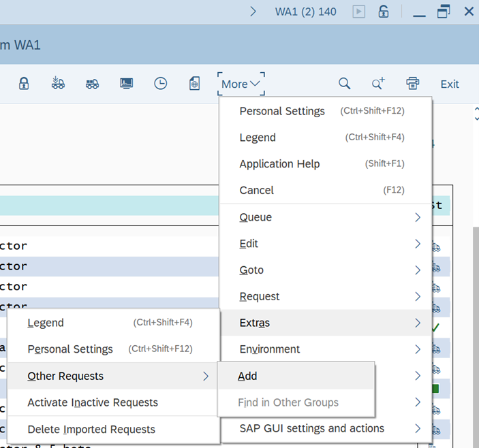Open the Extras submenu
479x448 pixels.
point(326,323)
